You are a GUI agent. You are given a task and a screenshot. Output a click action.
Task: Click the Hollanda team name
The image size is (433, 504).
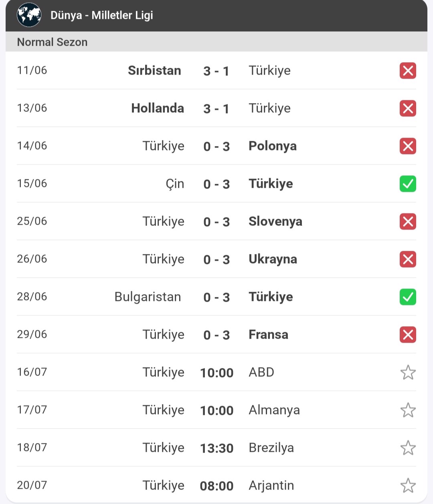pyautogui.click(x=158, y=108)
